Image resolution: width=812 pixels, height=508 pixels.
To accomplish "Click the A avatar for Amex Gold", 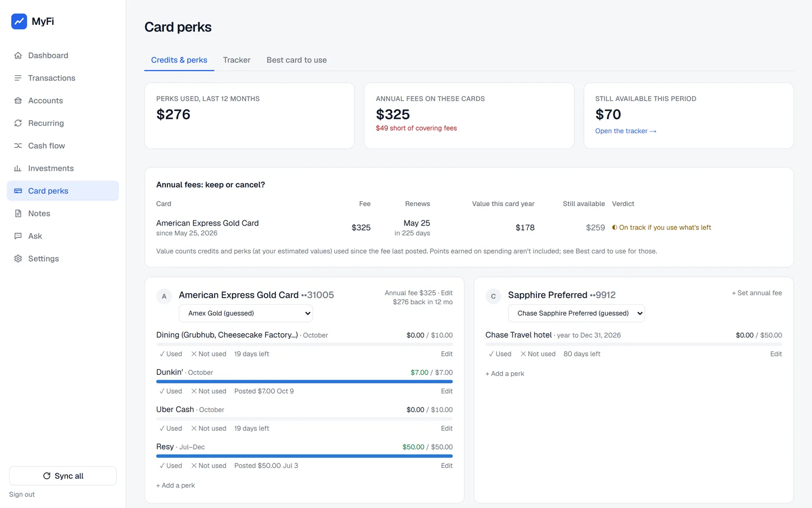I will [164, 296].
